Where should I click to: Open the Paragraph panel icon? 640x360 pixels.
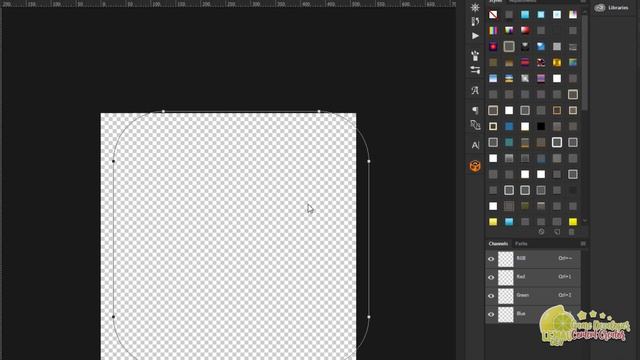(x=475, y=110)
